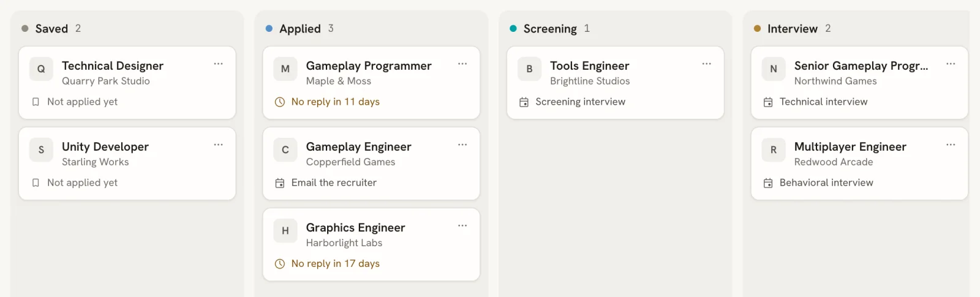This screenshot has width=980, height=297.
Task: Click the count 2 beside Interview
Action: [x=828, y=28]
